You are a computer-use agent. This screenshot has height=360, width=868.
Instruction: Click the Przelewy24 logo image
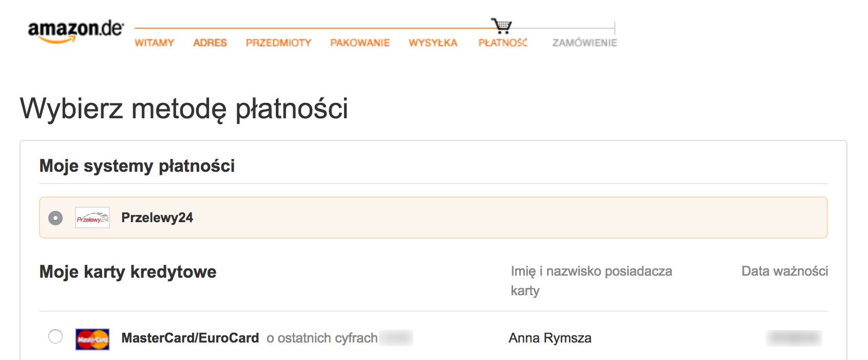[92, 218]
